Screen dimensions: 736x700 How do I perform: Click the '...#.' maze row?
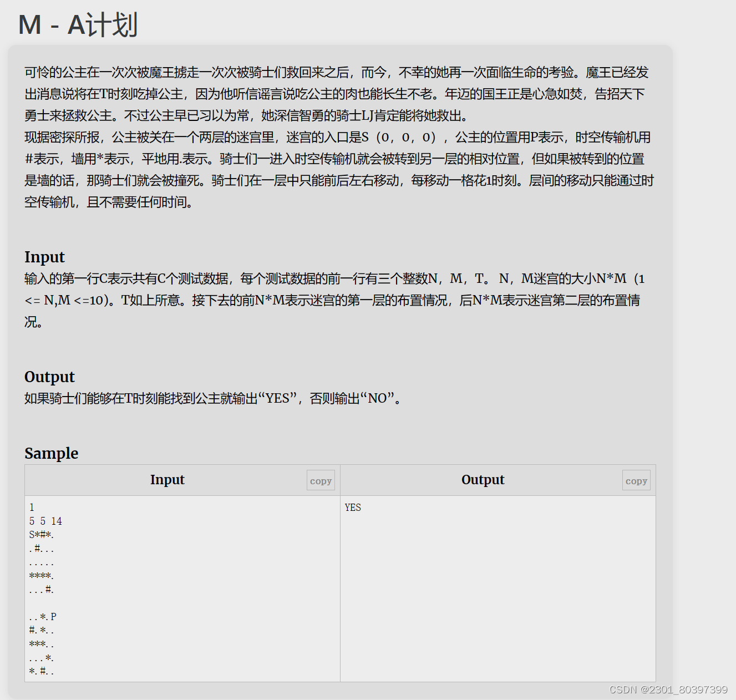(x=42, y=590)
